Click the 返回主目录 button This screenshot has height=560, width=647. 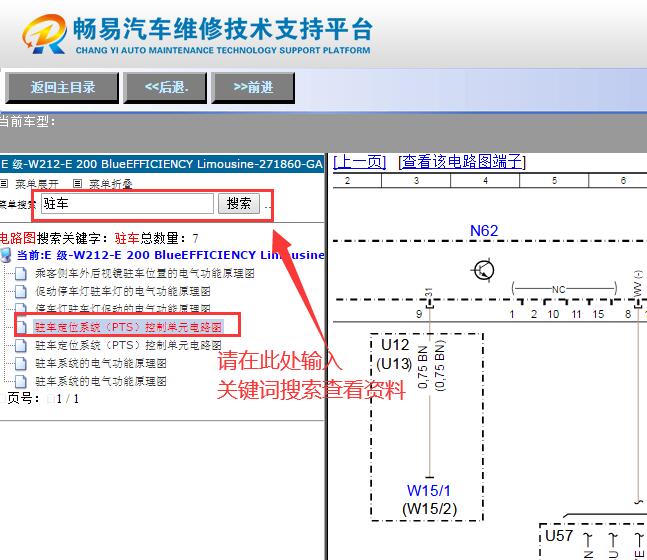point(62,87)
